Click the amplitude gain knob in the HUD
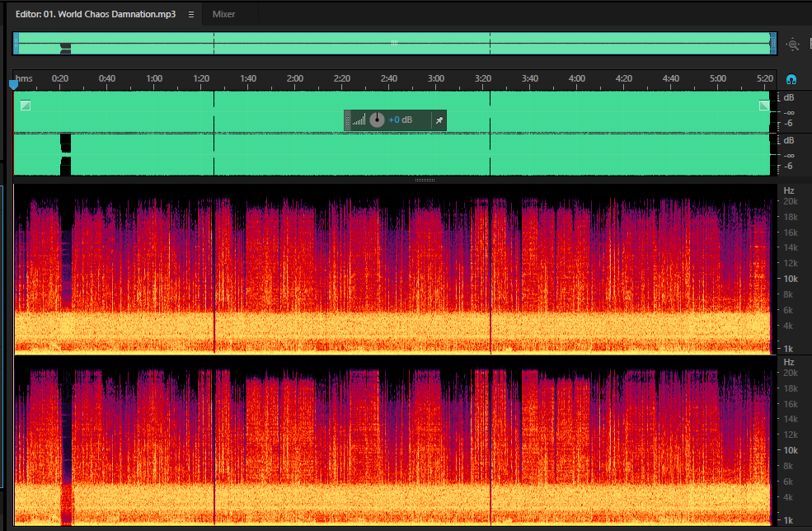Screen dimensions: 812x531 pyautogui.click(x=377, y=120)
